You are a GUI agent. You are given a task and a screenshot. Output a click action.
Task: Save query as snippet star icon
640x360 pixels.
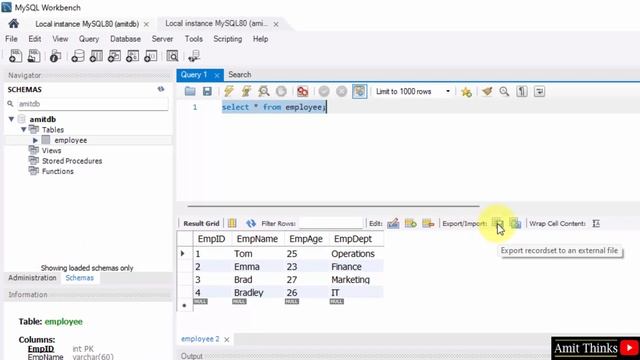click(466, 92)
